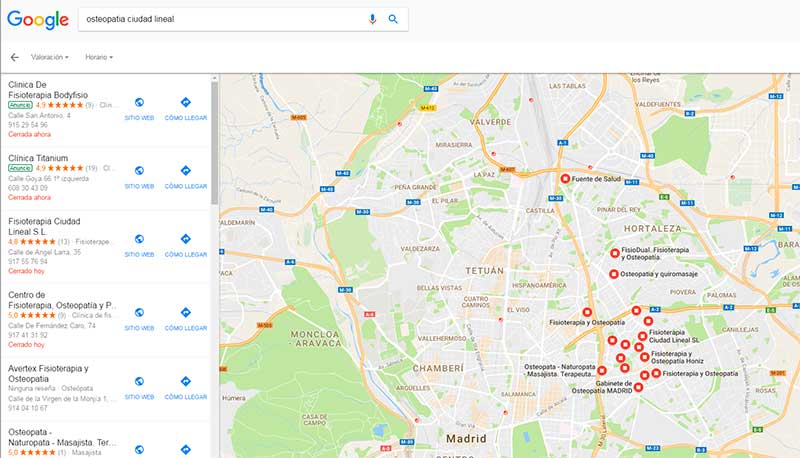800x458 pixels.
Task: Select Osteopata - Naturopata - Masajista Terapeuta map pin
Action: [x=602, y=370]
